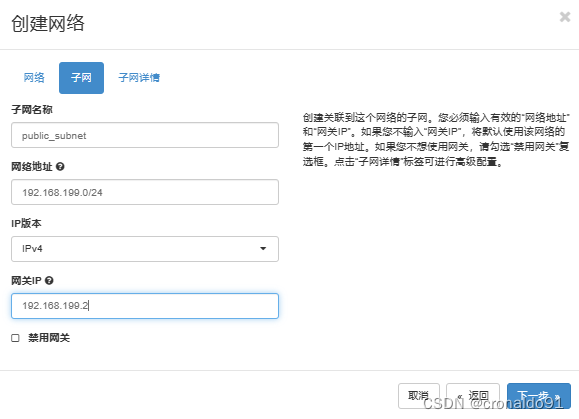This screenshot has width=579, height=419.
Task: Click help icon next to 网关IP
Action: click(49, 281)
